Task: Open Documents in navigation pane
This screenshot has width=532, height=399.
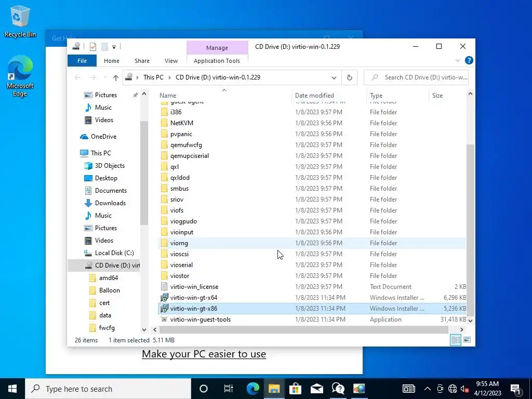Action: pos(105,191)
